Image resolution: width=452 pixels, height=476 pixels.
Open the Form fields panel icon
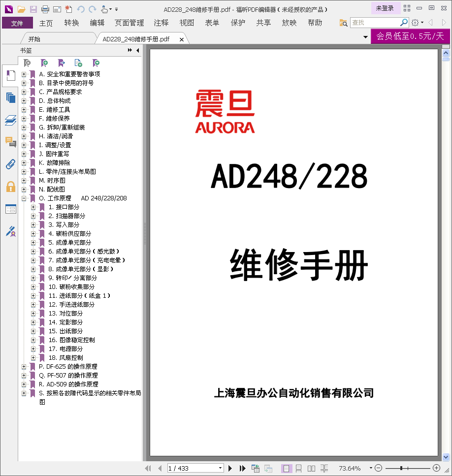coord(11,209)
